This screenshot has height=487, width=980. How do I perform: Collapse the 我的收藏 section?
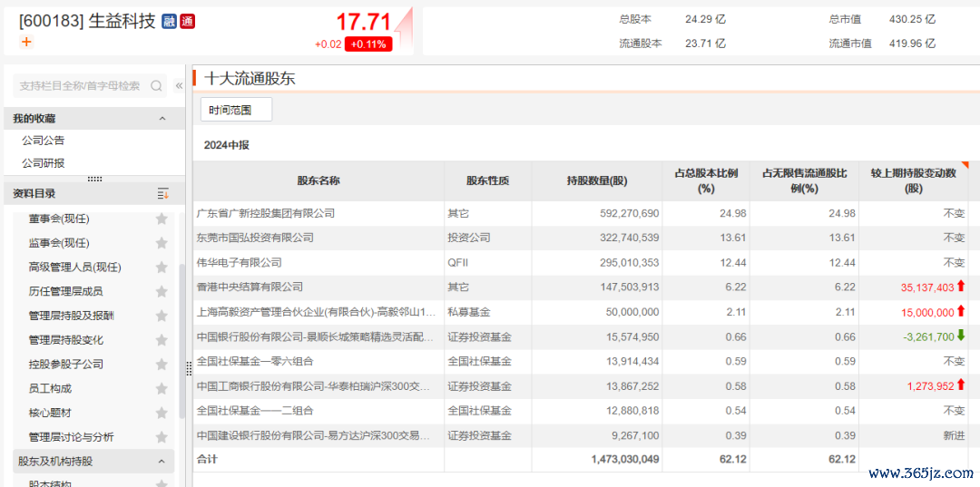[x=162, y=119]
